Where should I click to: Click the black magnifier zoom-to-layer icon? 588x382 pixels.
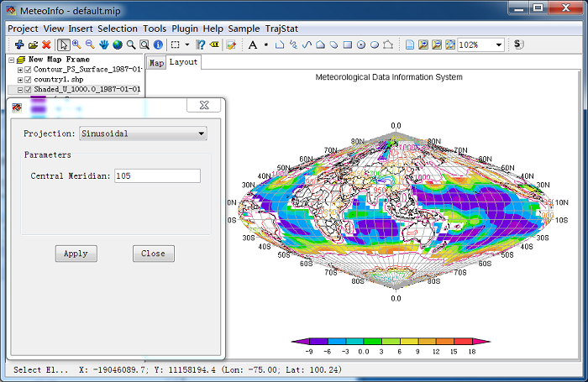coord(131,44)
